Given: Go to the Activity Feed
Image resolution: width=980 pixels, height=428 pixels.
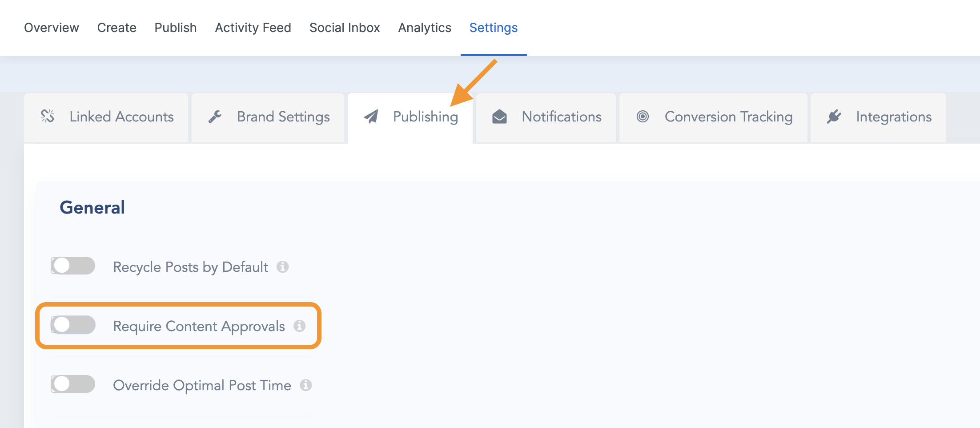Looking at the screenshot, I should tap(253, 28).
